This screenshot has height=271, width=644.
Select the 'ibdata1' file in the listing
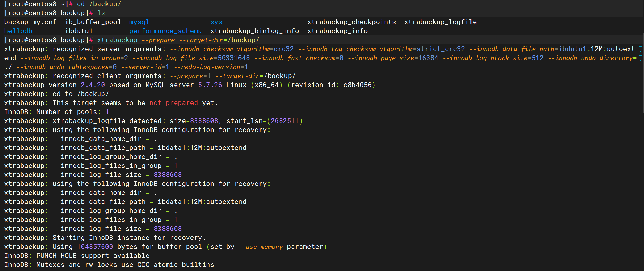click(x=79, y=31)
